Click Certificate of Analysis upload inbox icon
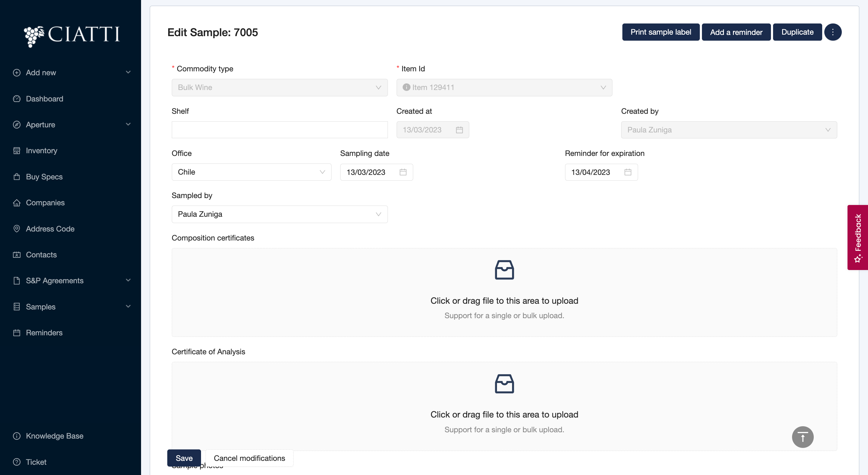The width and height of the screenshot is (868, 475). click(504, 384)
